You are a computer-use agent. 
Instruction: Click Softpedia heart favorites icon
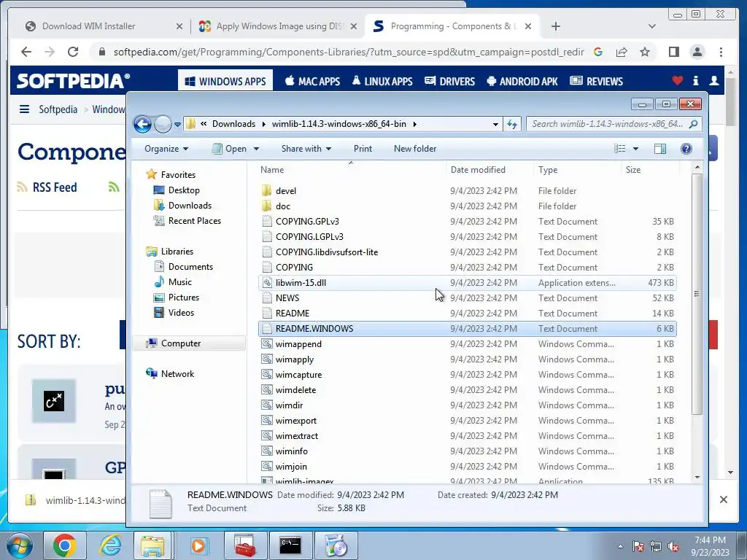(x=678, y=81)
